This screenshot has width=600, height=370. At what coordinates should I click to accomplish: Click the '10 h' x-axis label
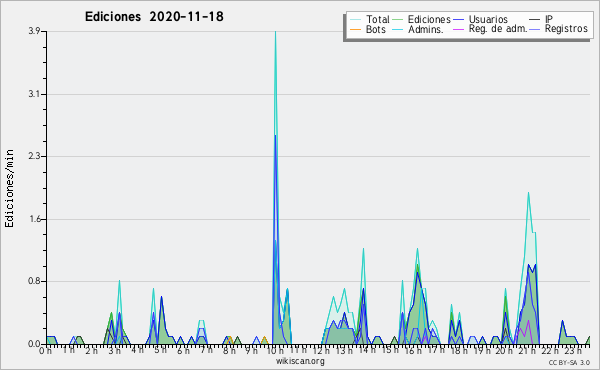pyautogui.click(x=275, y=351)
